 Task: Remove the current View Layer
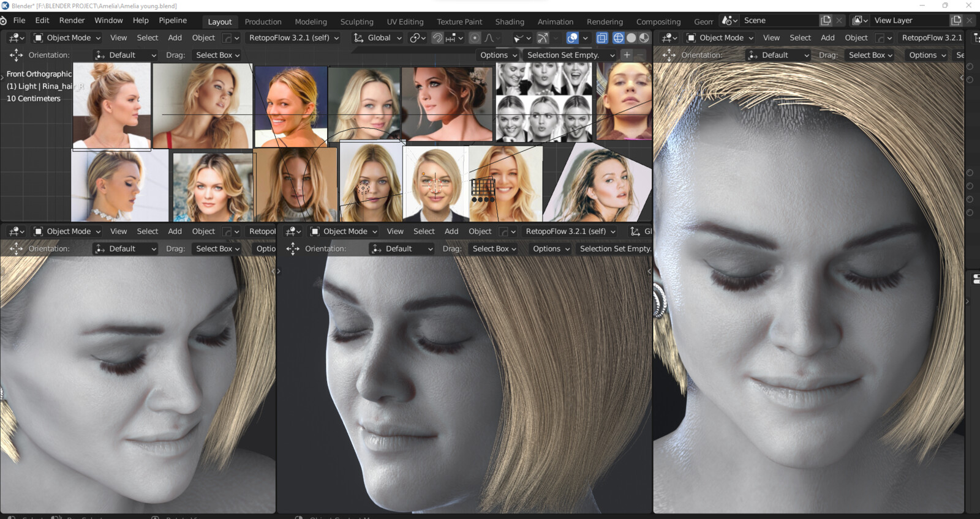(970, 20)
